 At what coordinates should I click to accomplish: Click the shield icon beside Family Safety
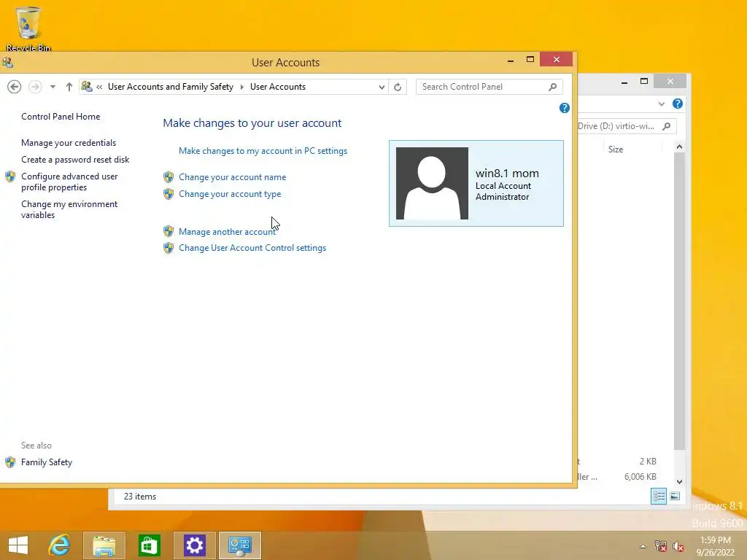pyautogui.click(x=10, y=462)
